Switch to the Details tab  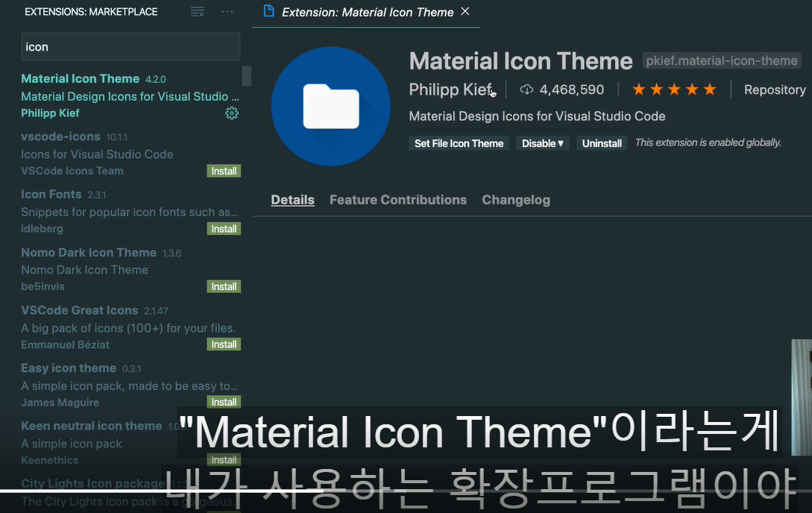pyautogui.click(x=292, y=200)
